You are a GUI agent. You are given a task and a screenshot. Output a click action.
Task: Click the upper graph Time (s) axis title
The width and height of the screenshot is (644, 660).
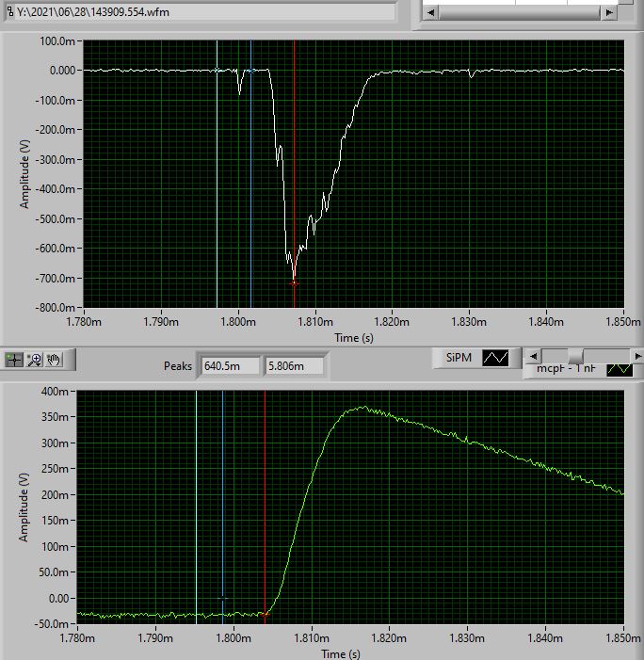(354, 338)
